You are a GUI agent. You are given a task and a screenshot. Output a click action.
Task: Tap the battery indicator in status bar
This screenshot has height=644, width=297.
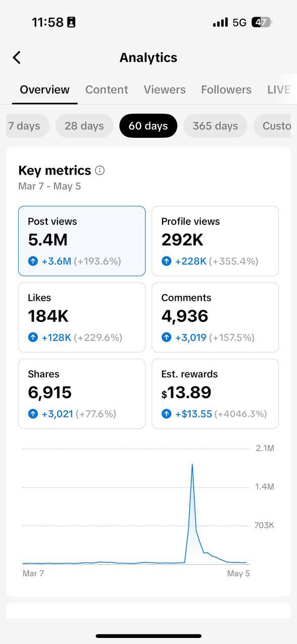[261, 22]
